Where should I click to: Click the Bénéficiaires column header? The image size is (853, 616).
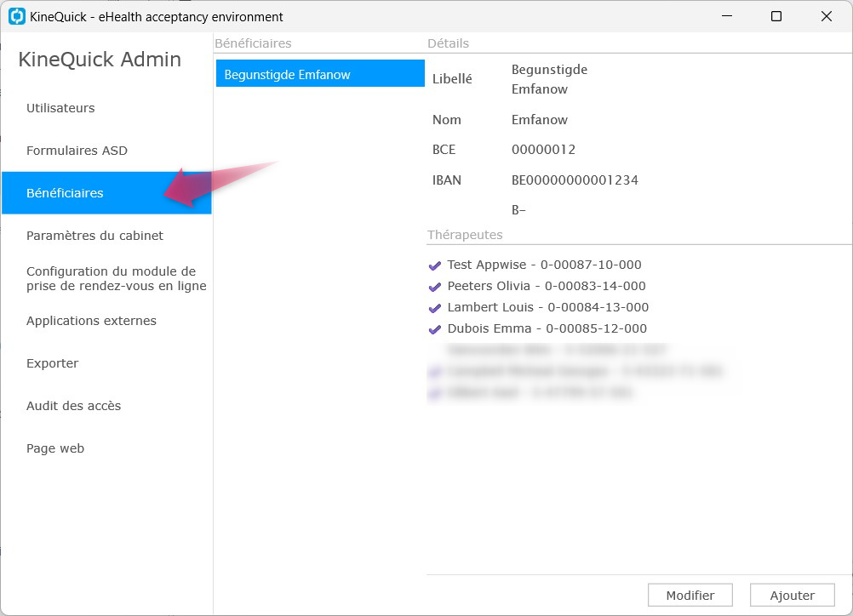pos(253,43)
